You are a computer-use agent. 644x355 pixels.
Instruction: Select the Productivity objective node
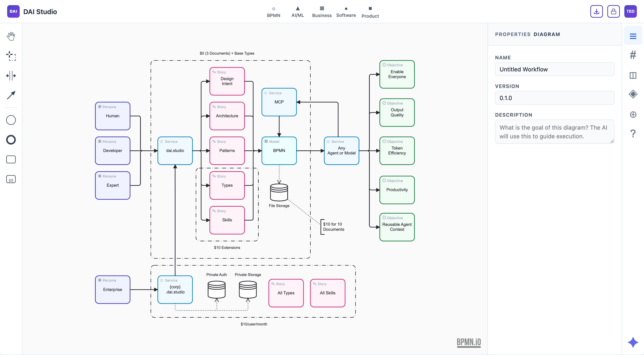(397, 190)
